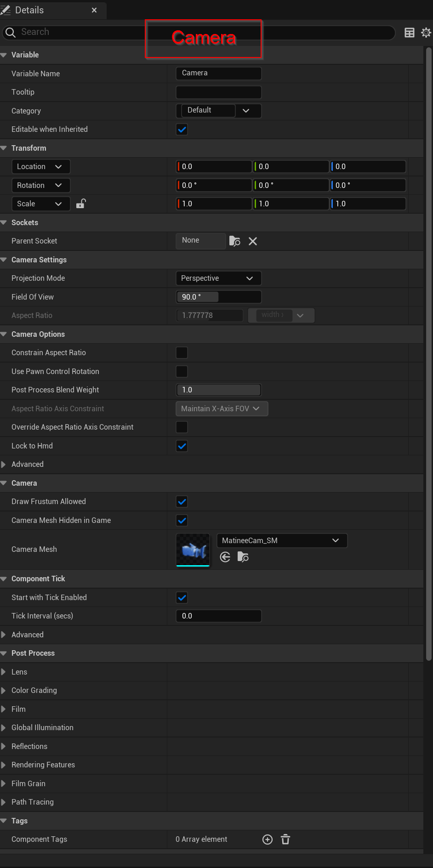Screen dimensions: 433x868
Task: Expand the Reflections category
Action: coord(4,746)
